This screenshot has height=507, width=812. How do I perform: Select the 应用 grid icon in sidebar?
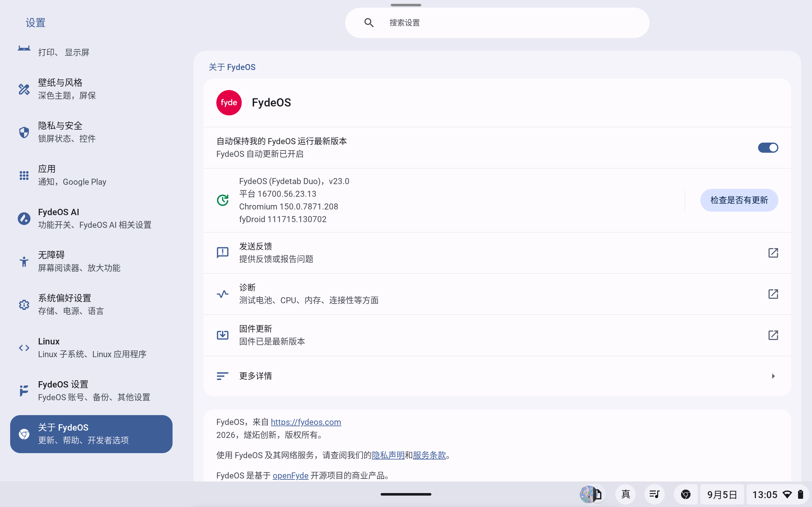(x=24, y=175)
